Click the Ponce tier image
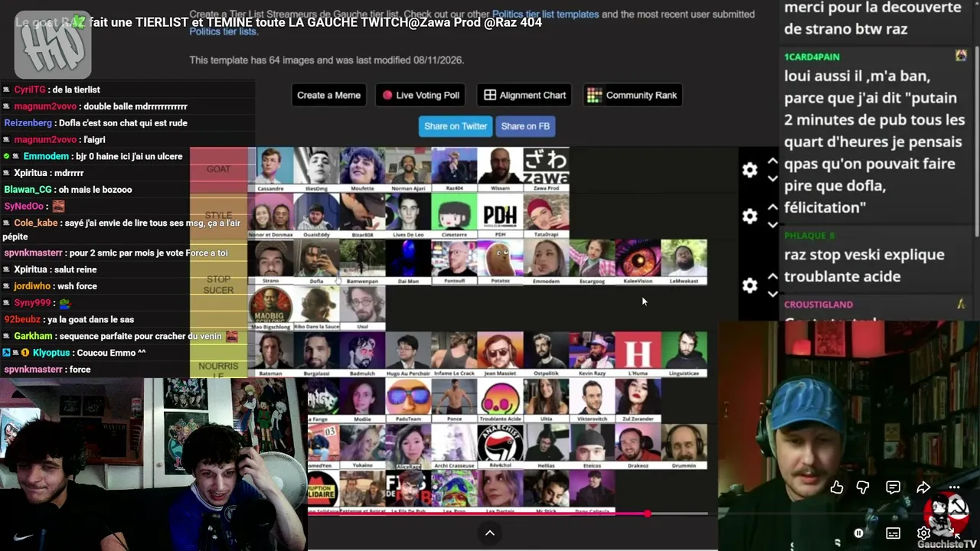 point(454,399)
